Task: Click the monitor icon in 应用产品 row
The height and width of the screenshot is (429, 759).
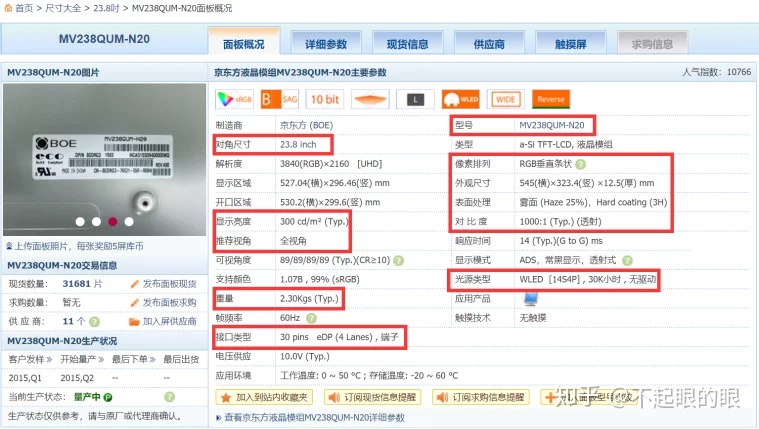Action: [x=531, y=299]
